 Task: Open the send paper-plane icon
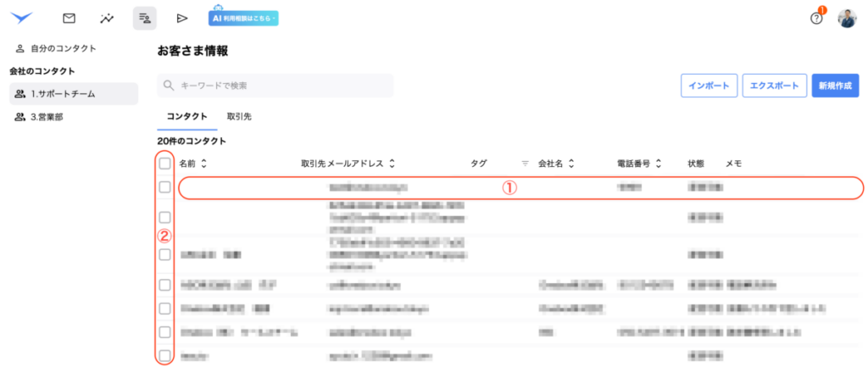181,18
